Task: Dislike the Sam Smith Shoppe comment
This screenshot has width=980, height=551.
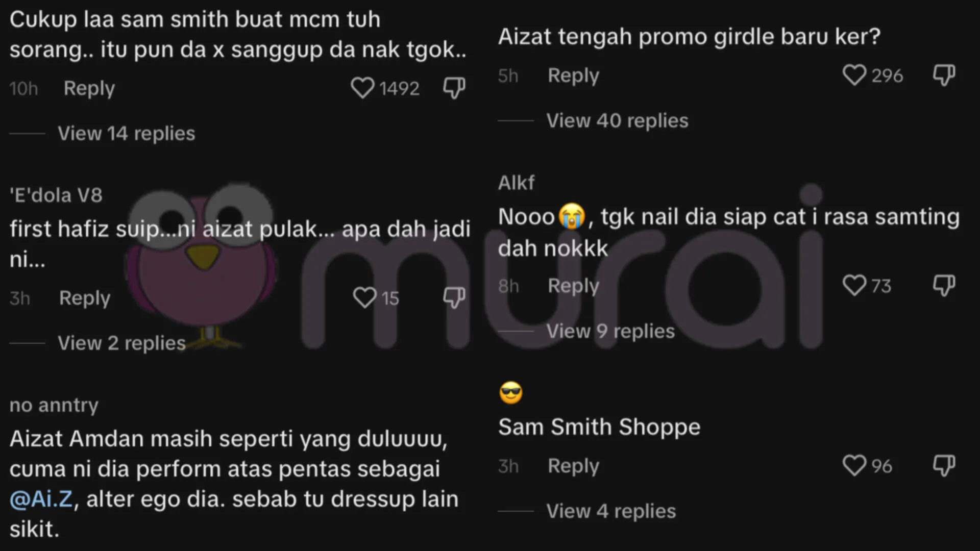Action: [x=944, y=466]
